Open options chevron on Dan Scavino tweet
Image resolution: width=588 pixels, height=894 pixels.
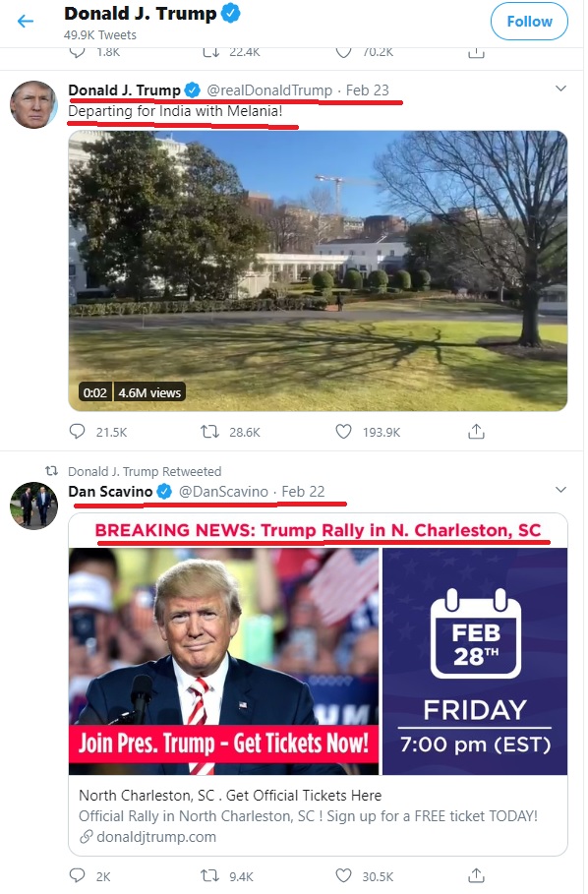[x=560, y=490]
